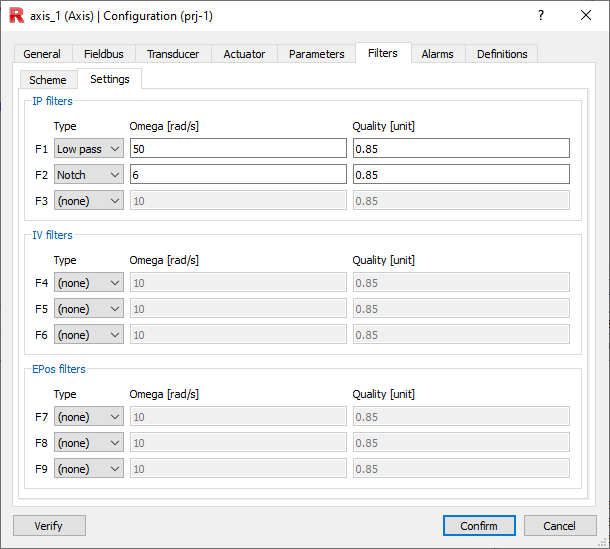610x549 pixels.
Task: Open the Definitions tab
Action: tap(502, 54)
